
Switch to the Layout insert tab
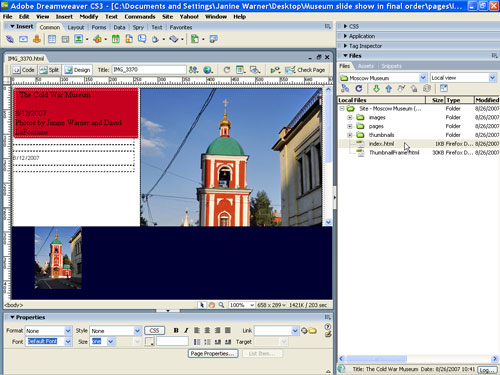[76, 27]
